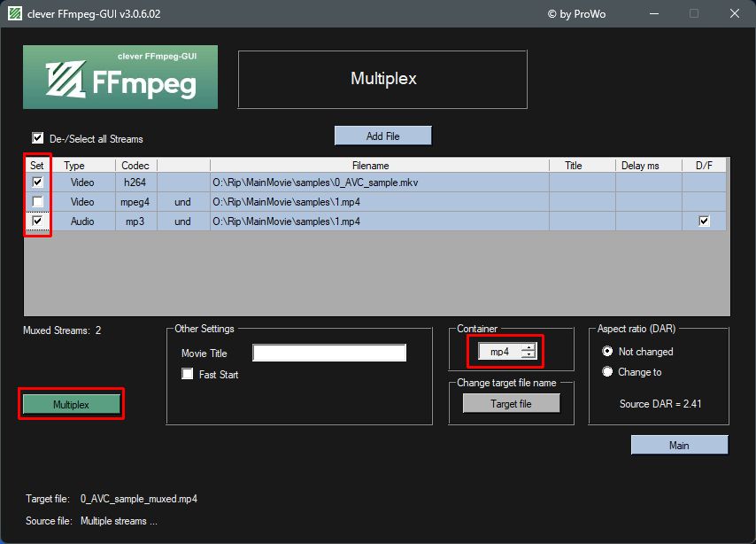Minimize the clever FFmpeg-GUI window
The width and height of the screenshot is (756, 544).
click(x=654, y=13)
